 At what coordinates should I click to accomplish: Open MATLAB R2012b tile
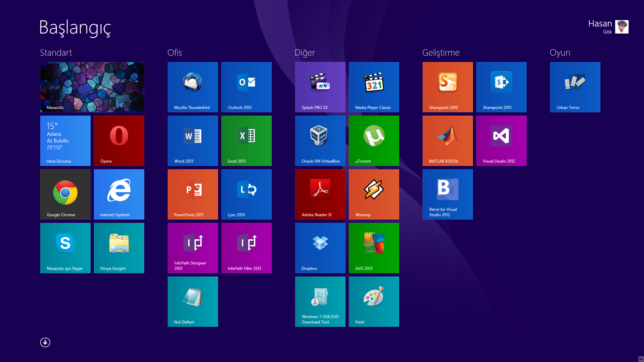pyautogui.click(x=447, y=140)
